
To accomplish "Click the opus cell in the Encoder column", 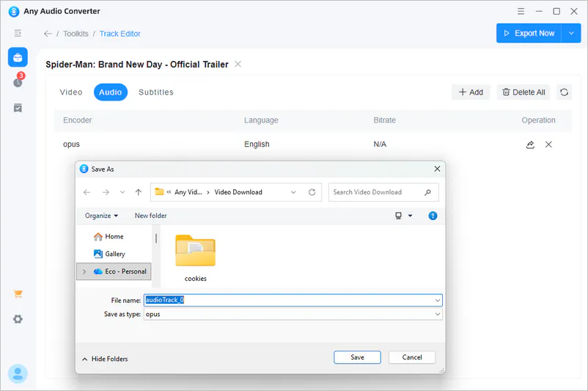I will [71, 144].
